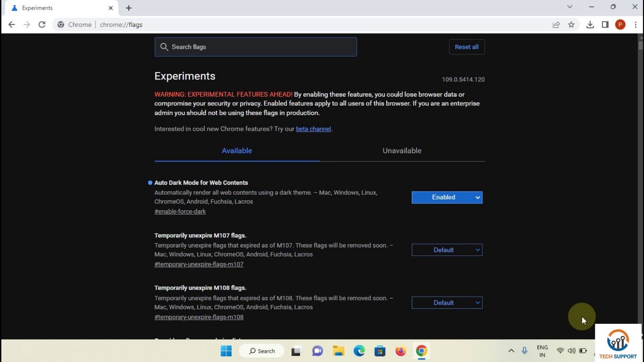Go back to the previous page
This screenshot has height=362, width=644.
click(12, 25)
